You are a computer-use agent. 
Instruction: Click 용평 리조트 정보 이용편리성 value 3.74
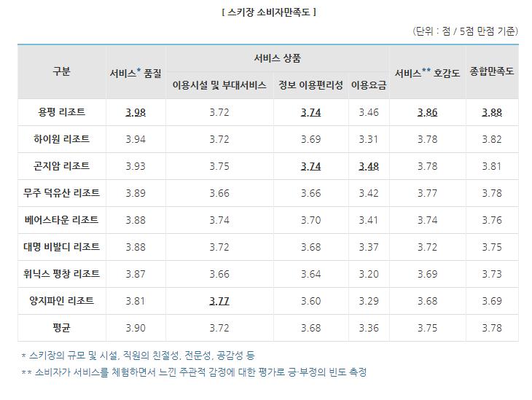click(x=310, y=113)
